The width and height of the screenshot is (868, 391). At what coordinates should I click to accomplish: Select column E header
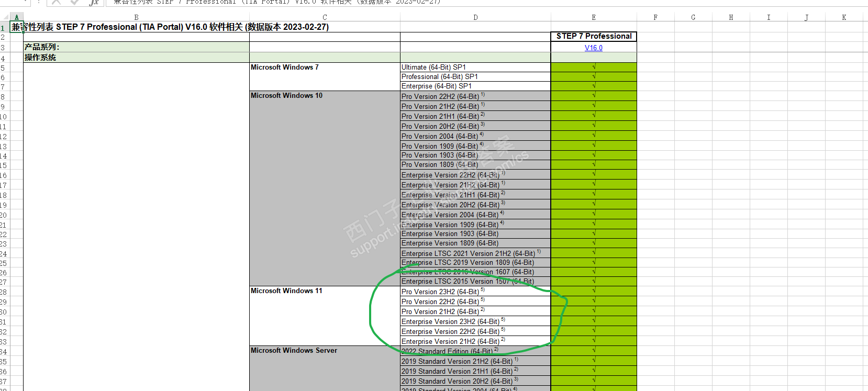[x=594, y=17]
